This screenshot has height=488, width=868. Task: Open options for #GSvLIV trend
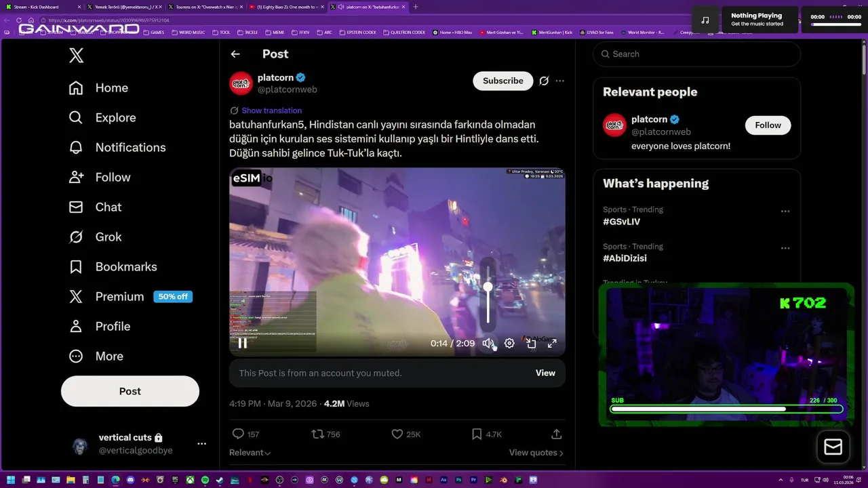(785, 211)
